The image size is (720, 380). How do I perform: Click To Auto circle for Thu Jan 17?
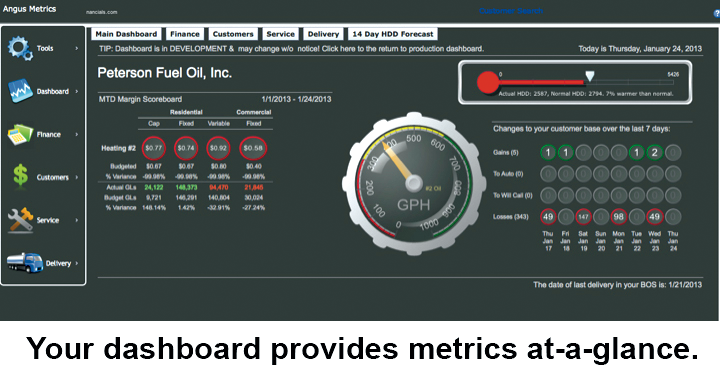tap(548, 174)
